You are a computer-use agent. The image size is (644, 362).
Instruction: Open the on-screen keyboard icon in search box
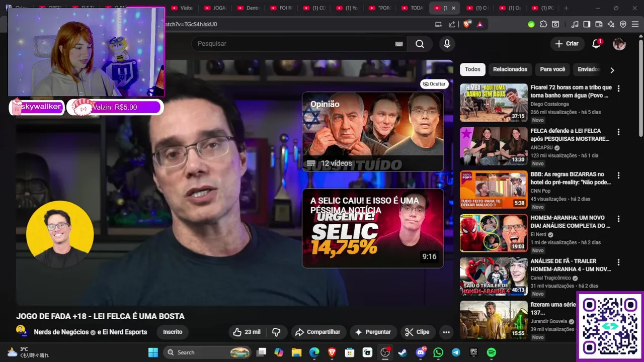click(x=399, y=44)
